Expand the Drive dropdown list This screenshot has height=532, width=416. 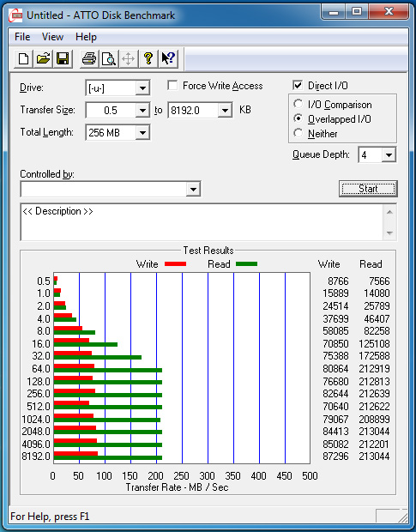pos(142,88)
